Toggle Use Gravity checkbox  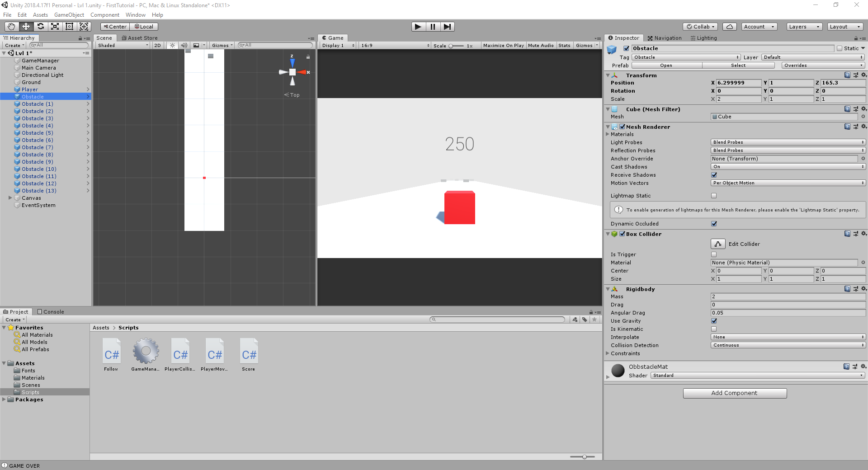(714, 321)
